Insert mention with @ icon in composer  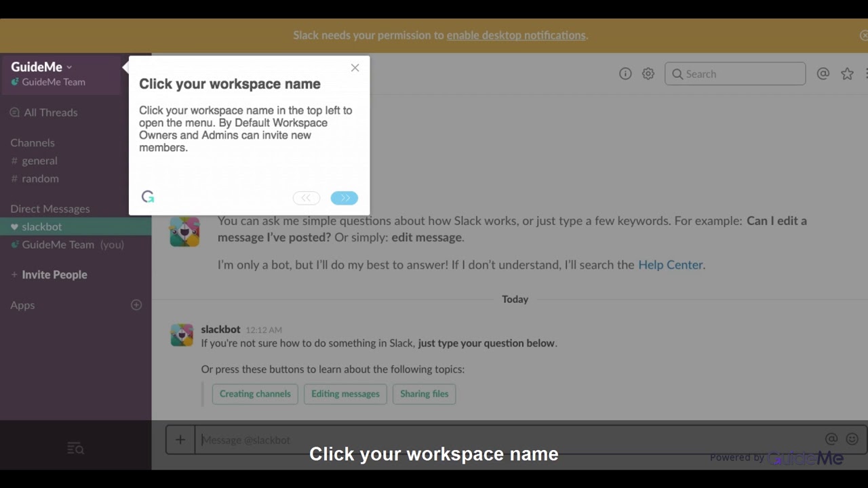[x=831, y=439]
